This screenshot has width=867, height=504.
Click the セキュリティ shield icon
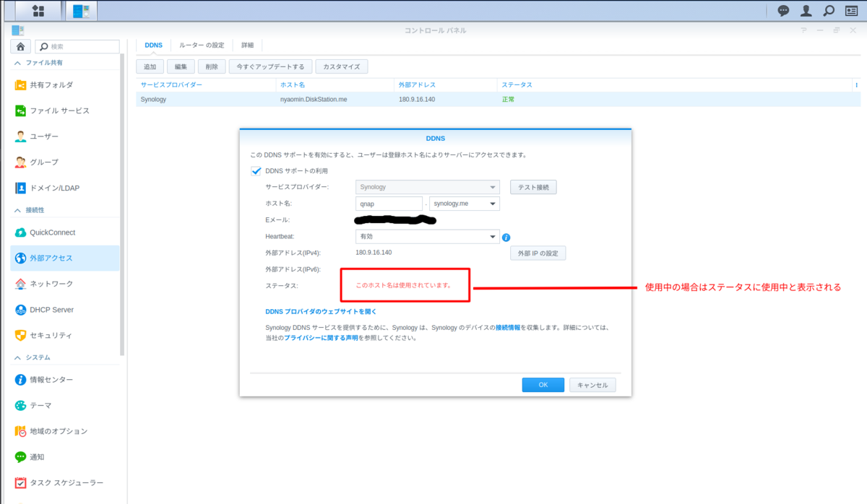[x=21, y=335]
